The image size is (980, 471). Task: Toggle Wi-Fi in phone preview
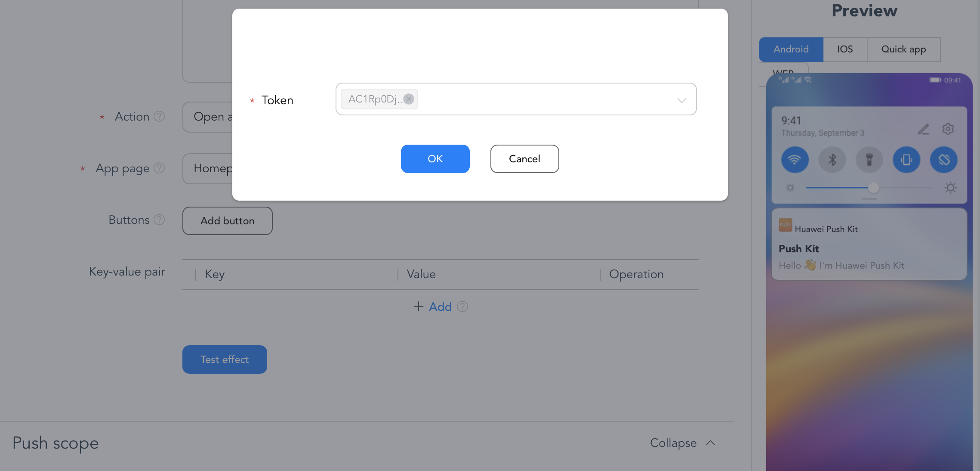(x=795, y=160)
